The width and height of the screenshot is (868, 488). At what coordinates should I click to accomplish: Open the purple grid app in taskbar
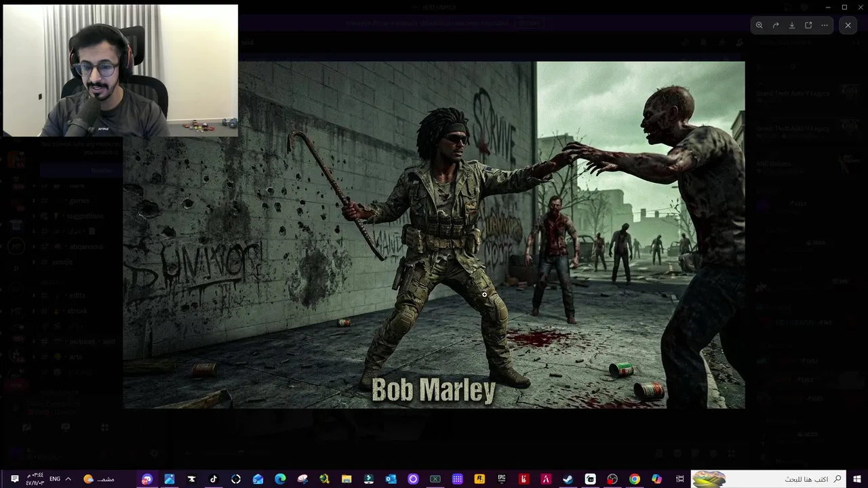coord(457,479)
